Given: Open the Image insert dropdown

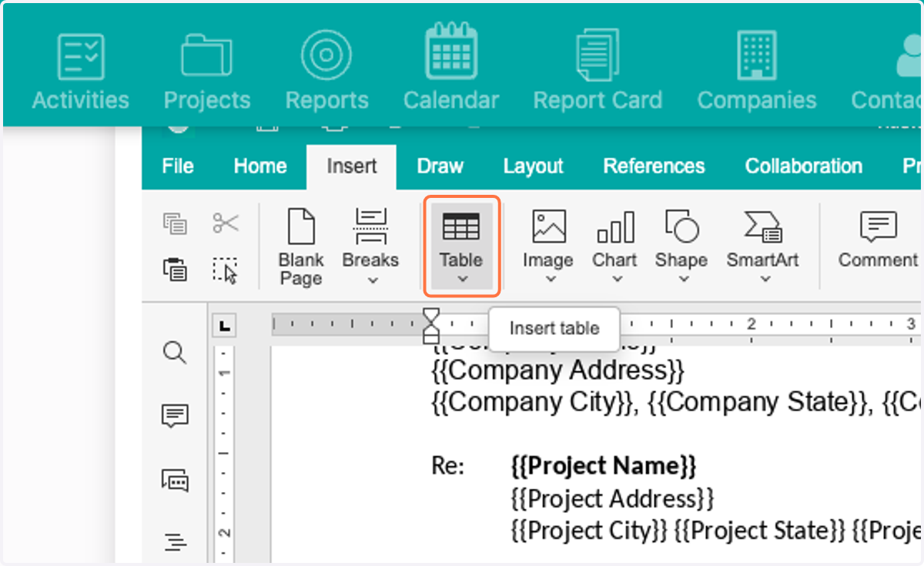Looking at the screenshot, I should pyautogui.click(x=548, y=247).
